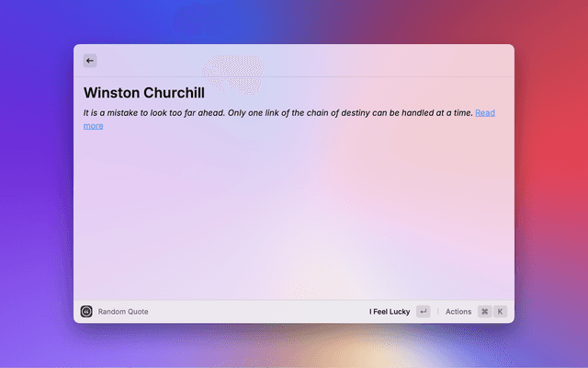This screenshot has width=588, height=368.
Task: Open the Actions menu
Action: [x=458, y=312]
